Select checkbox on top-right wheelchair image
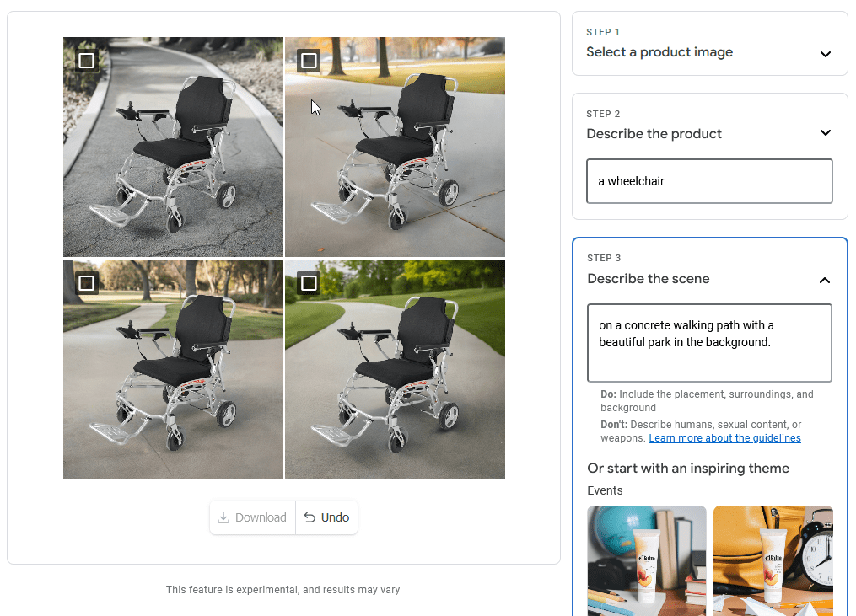Viewport: 856px width, 616px height. click(x=309, y=61)
